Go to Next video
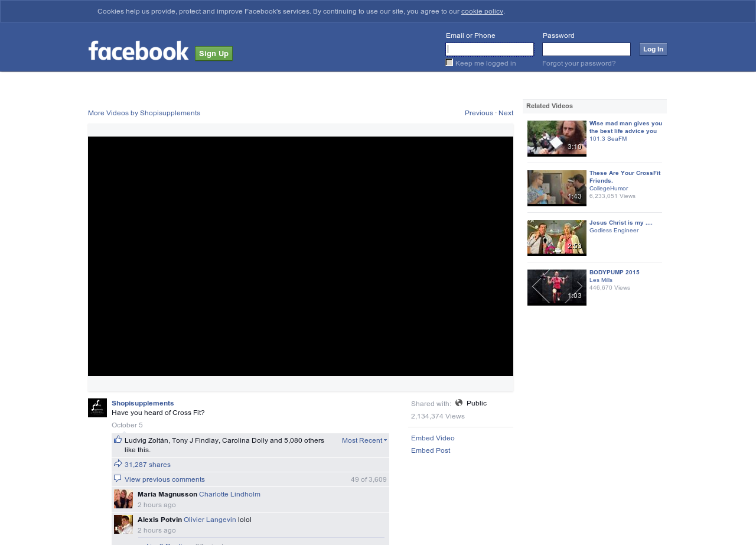Viewport: 756px width, 545px height. (506, 113)
